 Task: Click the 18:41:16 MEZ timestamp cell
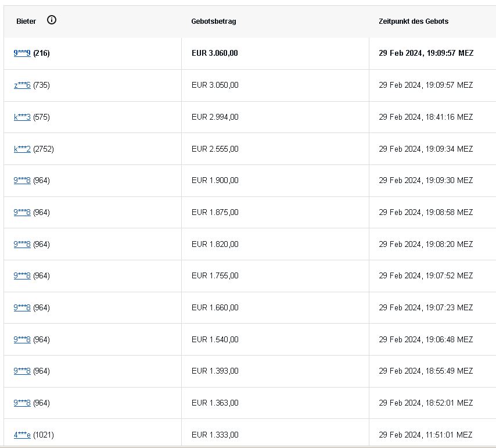[426, 117]
